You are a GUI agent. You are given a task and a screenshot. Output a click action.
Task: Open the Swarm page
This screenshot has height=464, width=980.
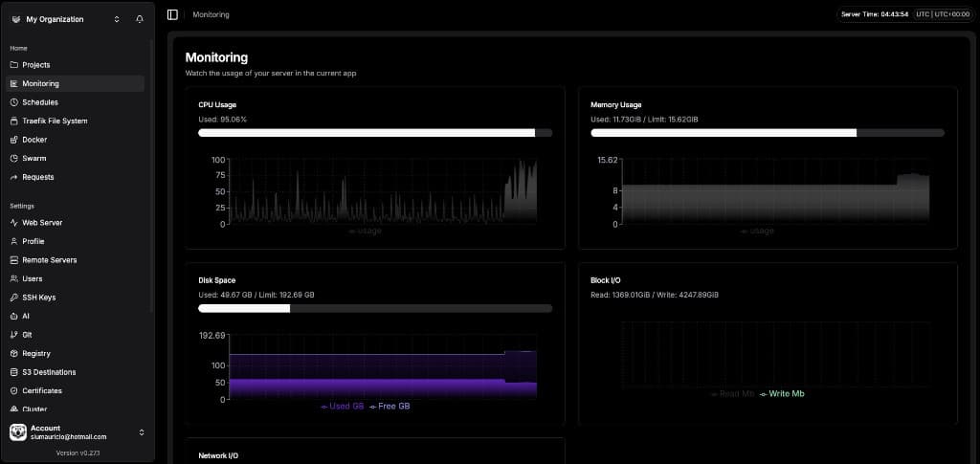[x=75, y=159]
